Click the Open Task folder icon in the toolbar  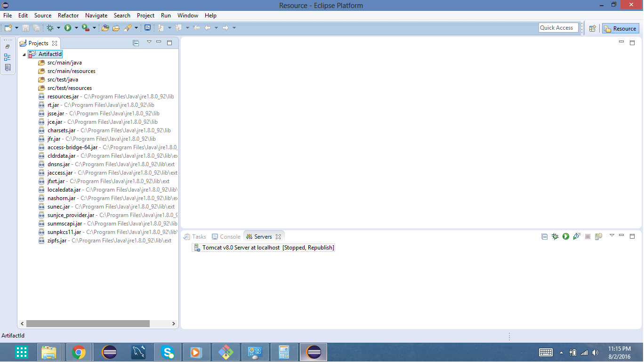[x=116, y=28]
